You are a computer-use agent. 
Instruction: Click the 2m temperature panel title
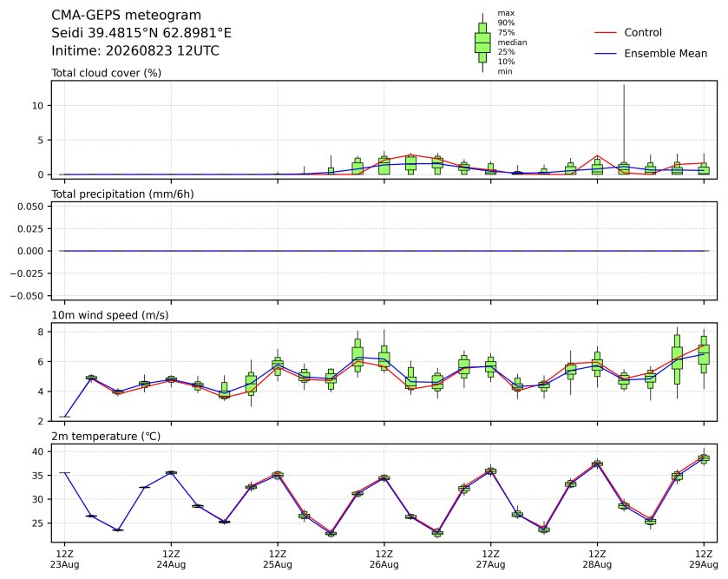coord(106,437)
